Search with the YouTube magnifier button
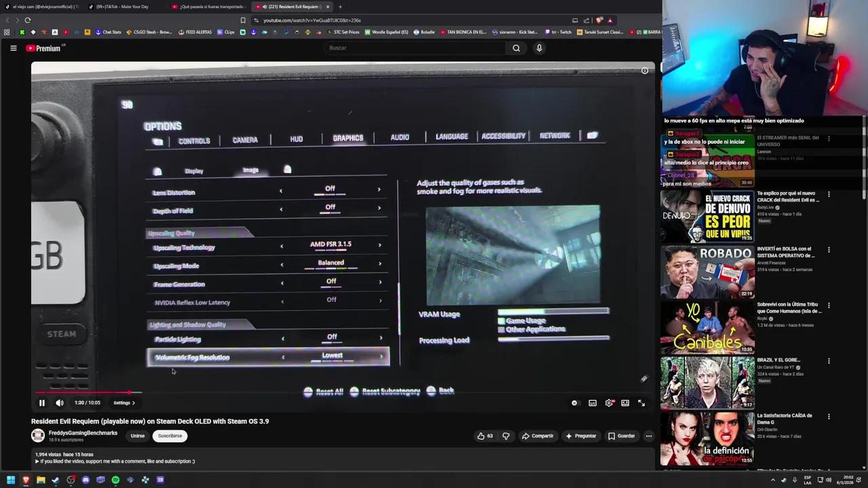Screen dimensions: 868x488 (x=516, y=48)
